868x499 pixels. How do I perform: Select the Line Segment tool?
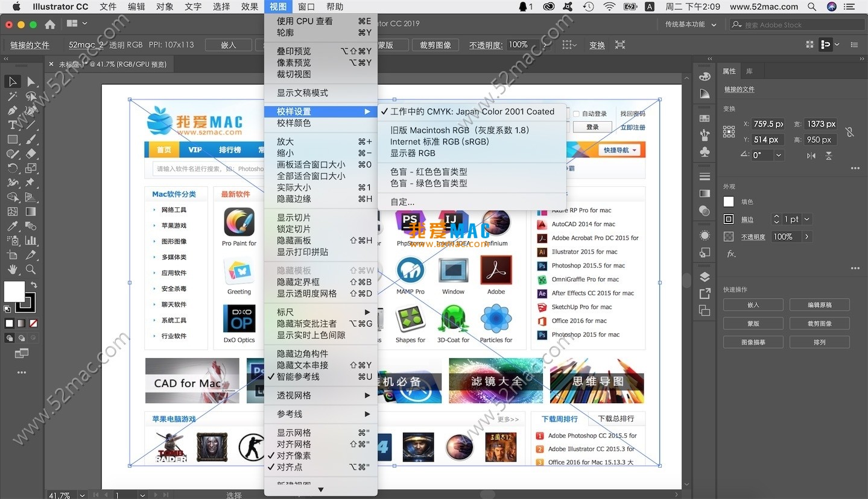pos(31,125)
